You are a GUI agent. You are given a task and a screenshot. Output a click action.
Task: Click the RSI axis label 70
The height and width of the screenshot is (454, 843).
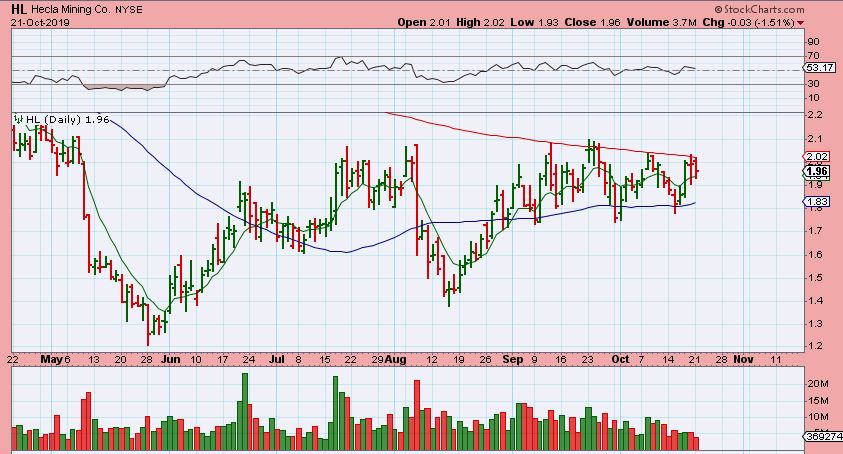click(813, 56)
